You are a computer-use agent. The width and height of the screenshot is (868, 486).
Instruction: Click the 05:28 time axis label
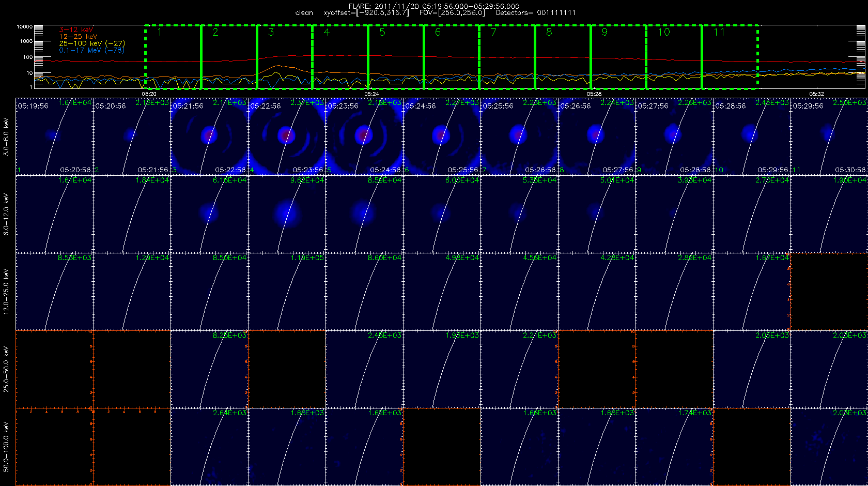point(594,94)
